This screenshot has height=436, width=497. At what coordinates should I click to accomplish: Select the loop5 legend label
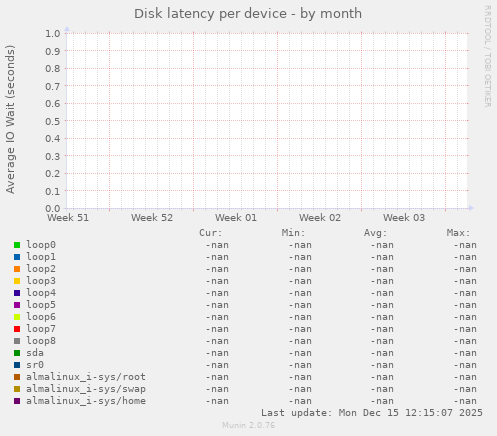(41, 305)
